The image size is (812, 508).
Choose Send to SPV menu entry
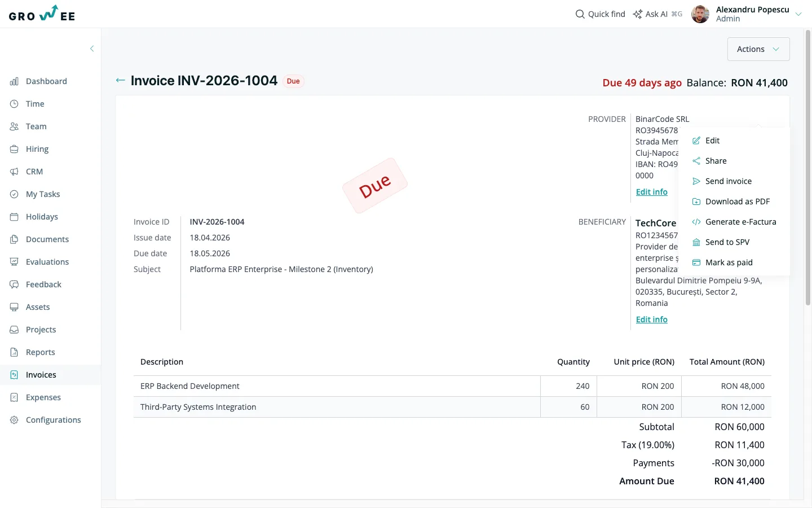pos(734,242)
